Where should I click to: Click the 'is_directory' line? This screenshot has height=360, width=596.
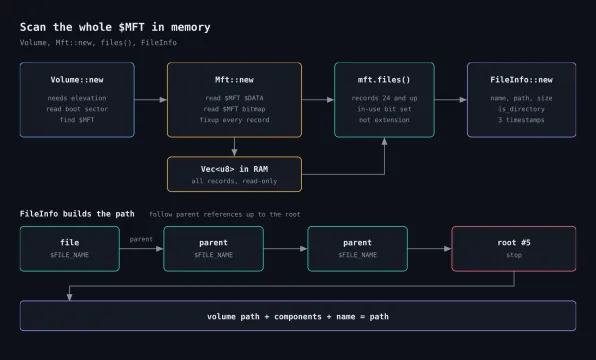[x=521, y=109]
